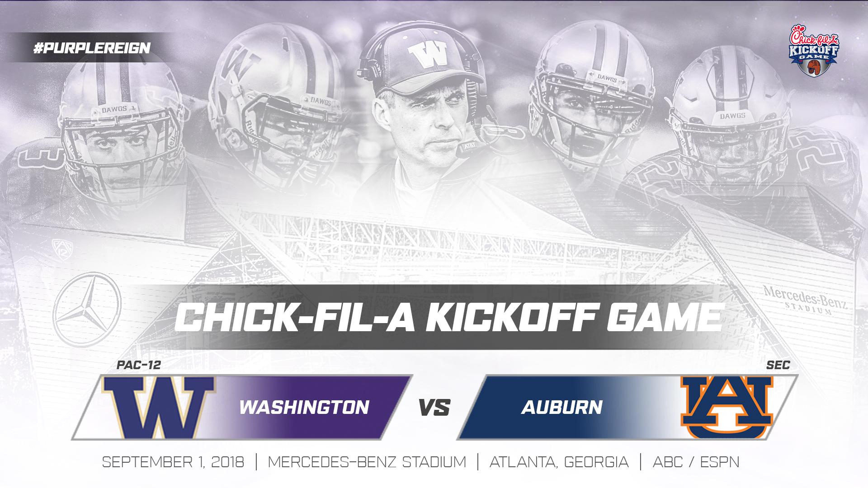This screenshot has height=488, width=868.
Task: Click the Mercedes-Benz Stadium building sign
Action: coord(805,300)
